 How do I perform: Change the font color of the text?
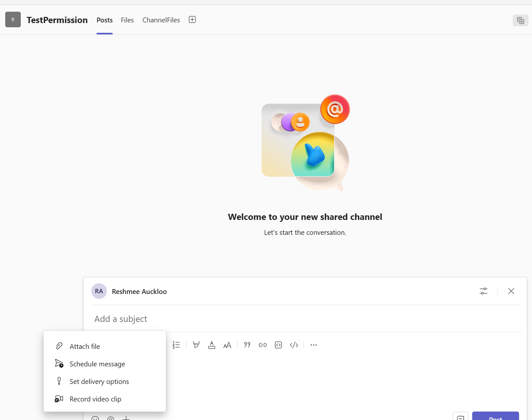click(211, 345)
